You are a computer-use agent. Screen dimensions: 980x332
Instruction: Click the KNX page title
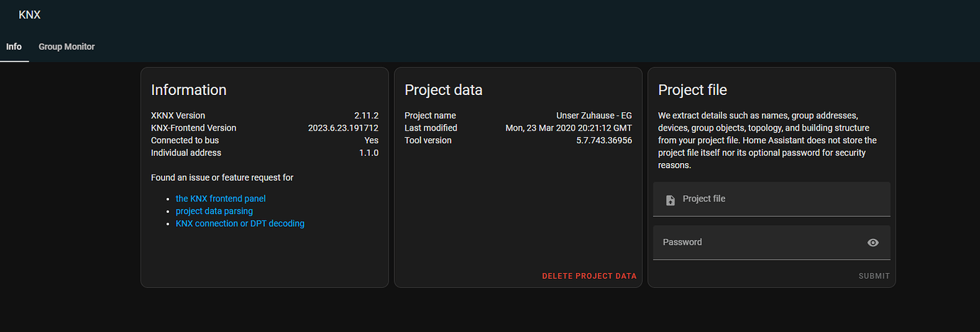point(30,14)
